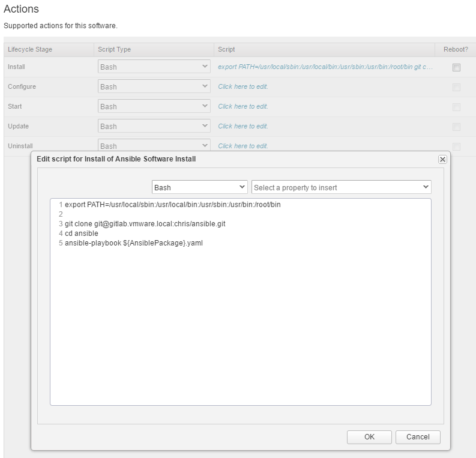Screen dimensions: 476x458
Task: Tick the Reboot checkbox for Install
Action: pyautogui.click(x=456, y=67)
